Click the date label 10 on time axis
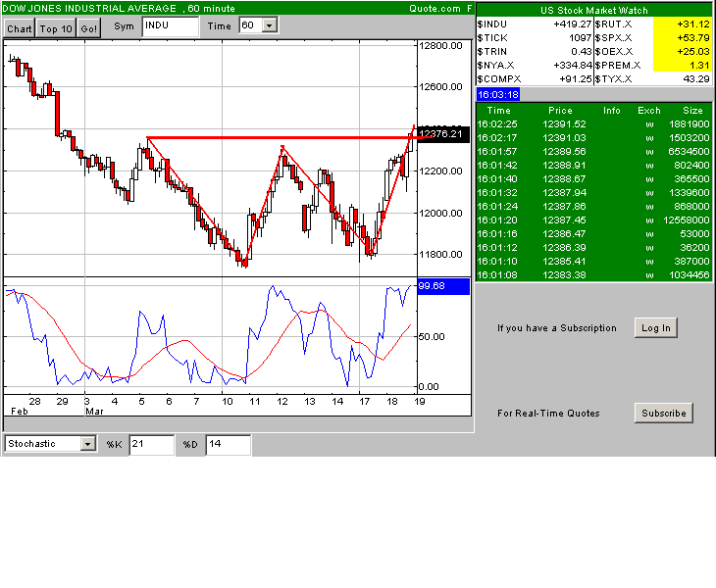The image size is (716, 588). tap(227, 402)
